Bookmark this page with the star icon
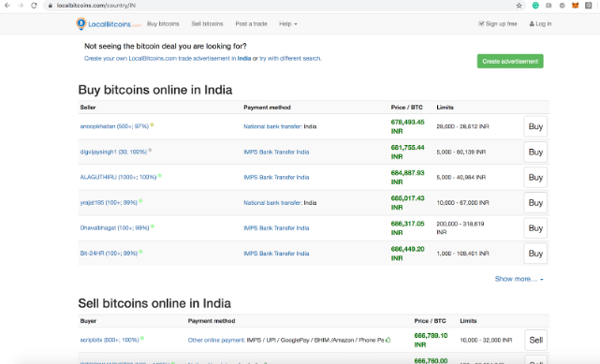Image resolution: width=600 pixels, height=364 pixels. pos(519,6)
